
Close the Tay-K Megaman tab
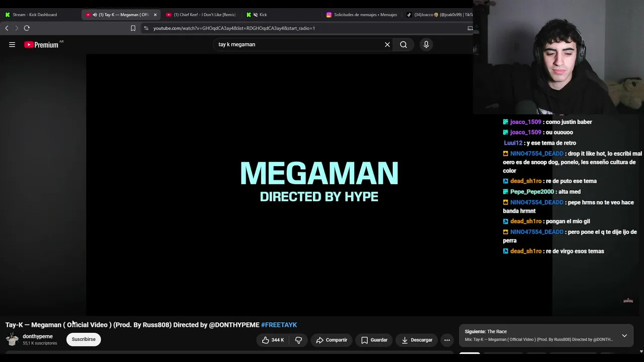click(155, 15)
